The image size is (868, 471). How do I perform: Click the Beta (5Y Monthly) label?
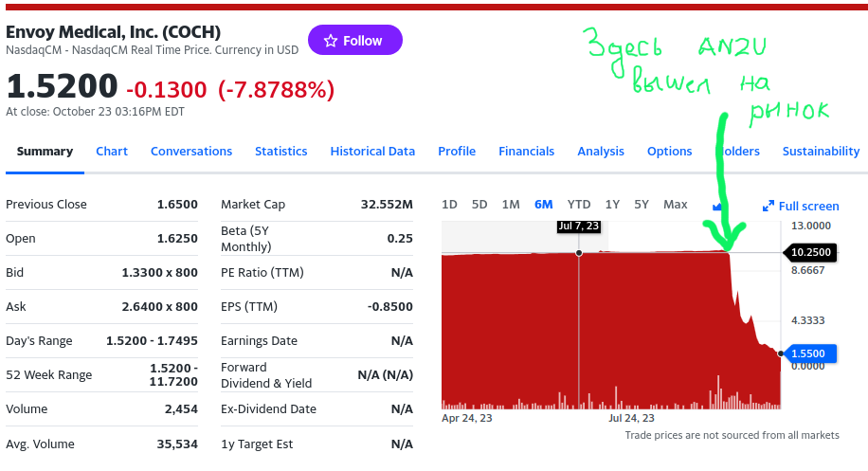pyautogui.click(x=246, y=239)
